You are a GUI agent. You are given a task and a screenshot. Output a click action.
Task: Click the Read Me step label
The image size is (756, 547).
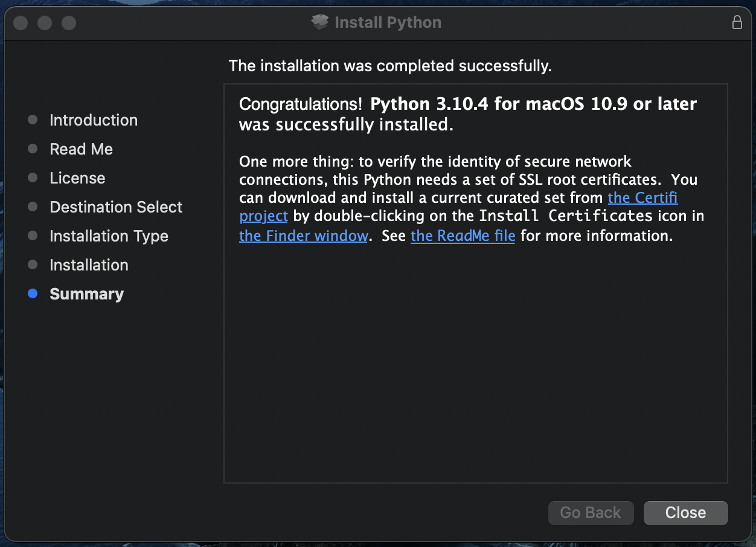81,149
